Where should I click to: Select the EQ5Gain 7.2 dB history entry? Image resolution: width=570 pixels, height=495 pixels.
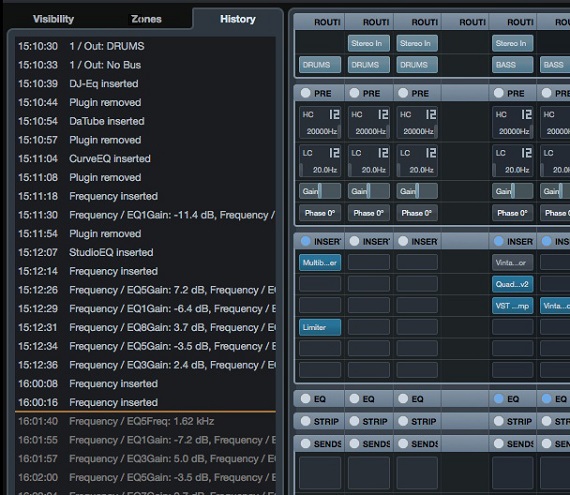(x=145, y=290)
